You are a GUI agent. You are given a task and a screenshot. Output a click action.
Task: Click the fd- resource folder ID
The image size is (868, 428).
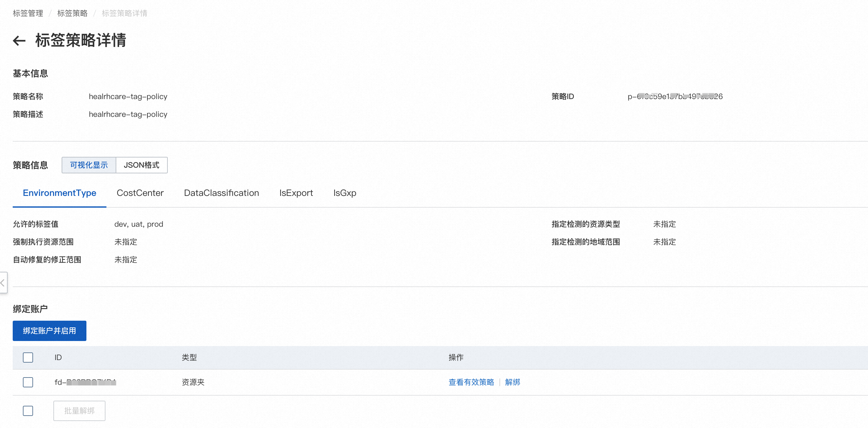click(85, 382)
